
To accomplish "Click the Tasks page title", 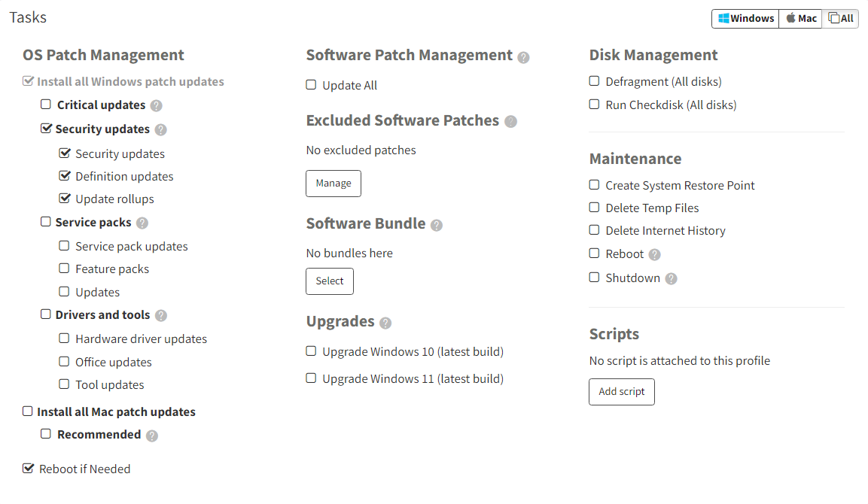I will pyautogui.click(x=28, y=18).
